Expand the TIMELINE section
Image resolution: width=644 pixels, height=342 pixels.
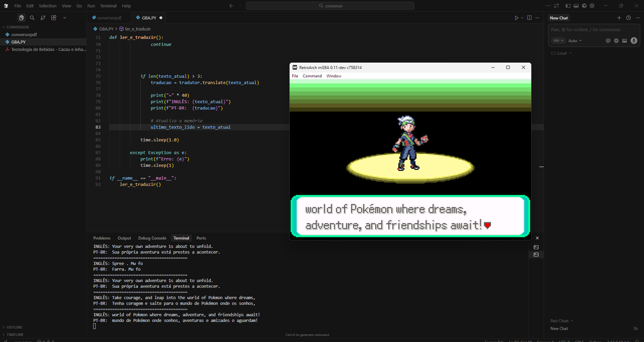click(43, 334)
